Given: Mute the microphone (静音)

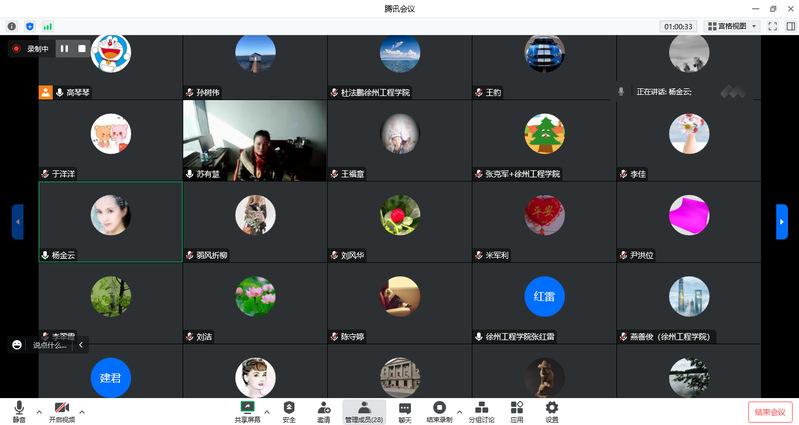Looking at the screenshot, I should click(18, 411).
